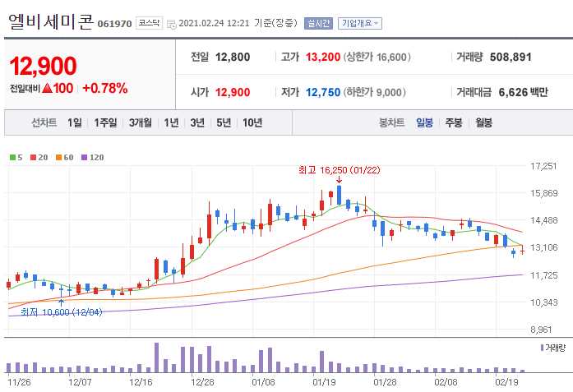This screenshot has height=392, width=573.
Task: Click the 8,961 price axis label
Action: [x=541, y=330]
